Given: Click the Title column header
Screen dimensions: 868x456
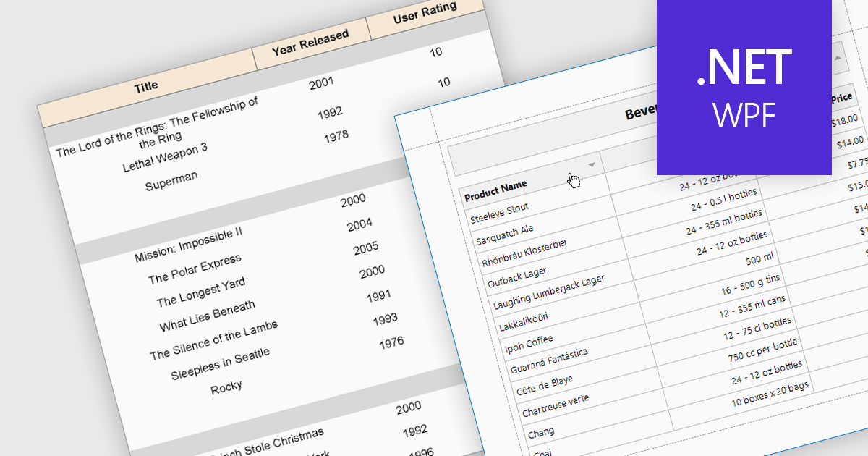Looking at the screenshot, I should (146, 85).
